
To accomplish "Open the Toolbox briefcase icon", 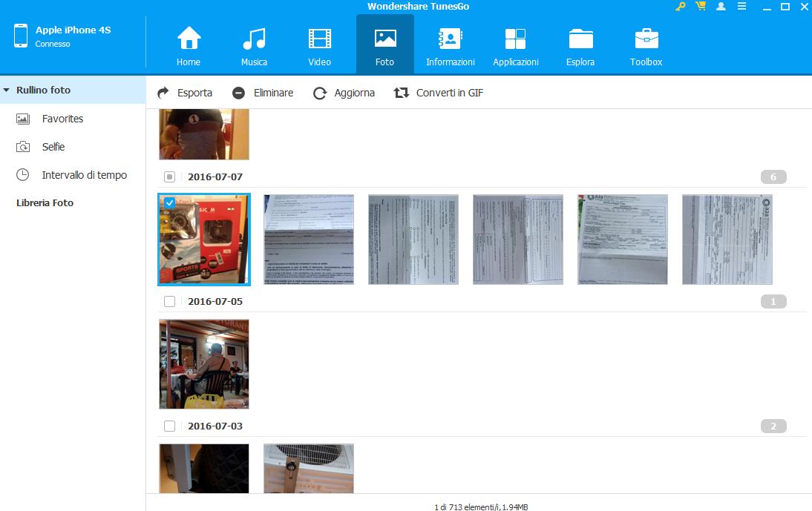I will pos(646,39).
